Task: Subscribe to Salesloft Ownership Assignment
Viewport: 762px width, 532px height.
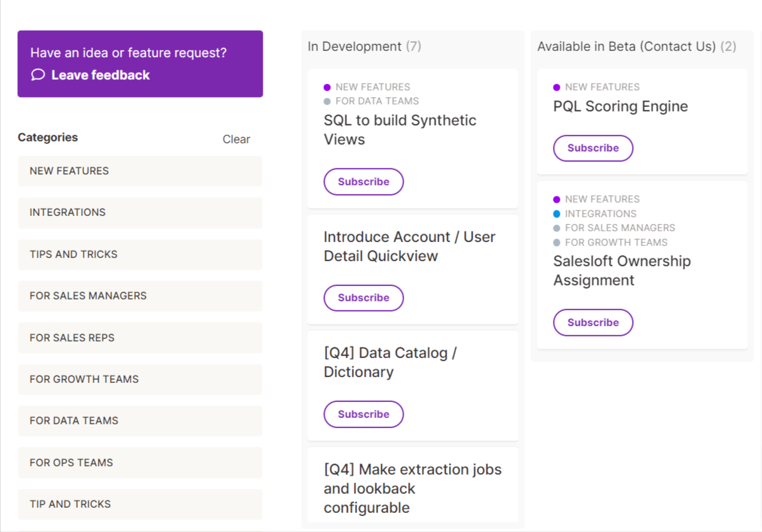Action: tap(592, 322)
